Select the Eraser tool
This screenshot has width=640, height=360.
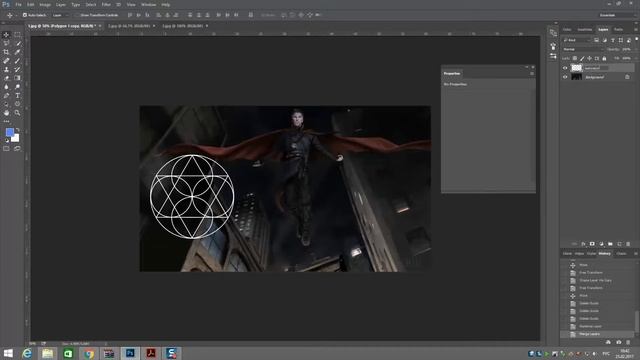tap(6, 78)
